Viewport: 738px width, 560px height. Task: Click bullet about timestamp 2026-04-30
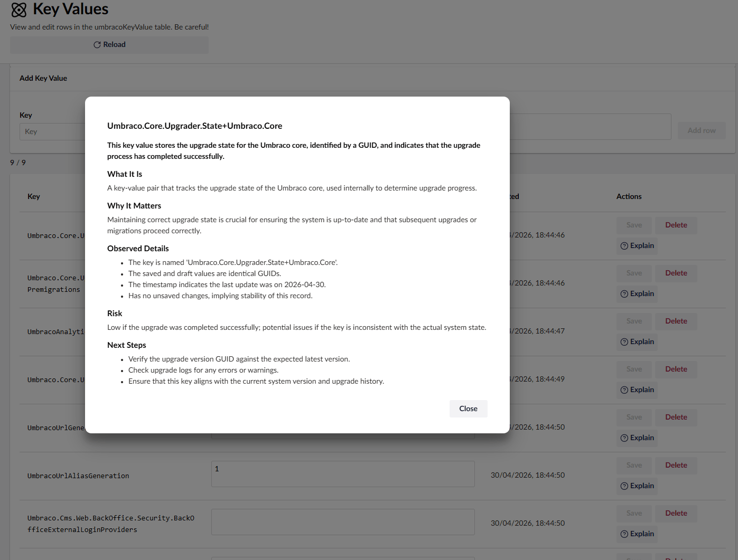pyautogui.click(x=227, y=284)
